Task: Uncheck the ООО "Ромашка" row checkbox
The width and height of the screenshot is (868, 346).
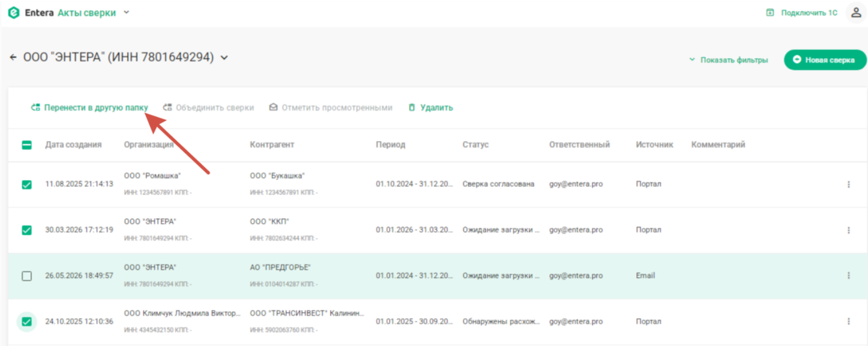Action: click(27, 185)
